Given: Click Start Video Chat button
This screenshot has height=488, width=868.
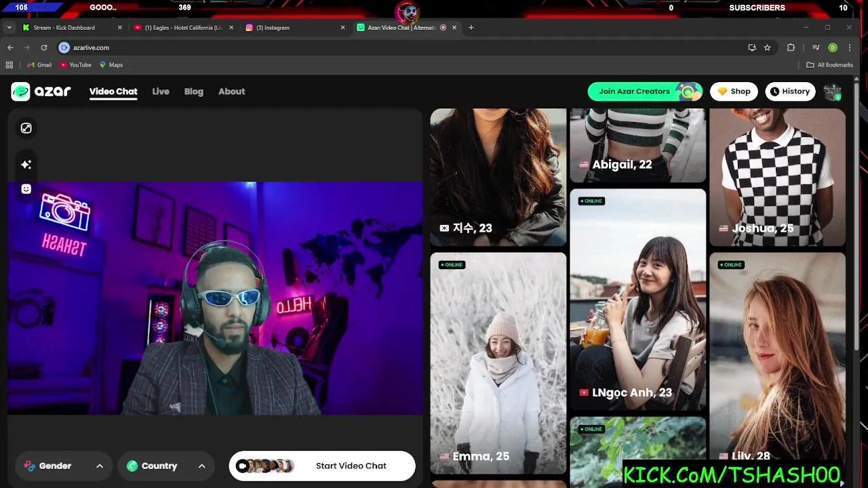Looking at the screenshot, I should tap(322, 466).
